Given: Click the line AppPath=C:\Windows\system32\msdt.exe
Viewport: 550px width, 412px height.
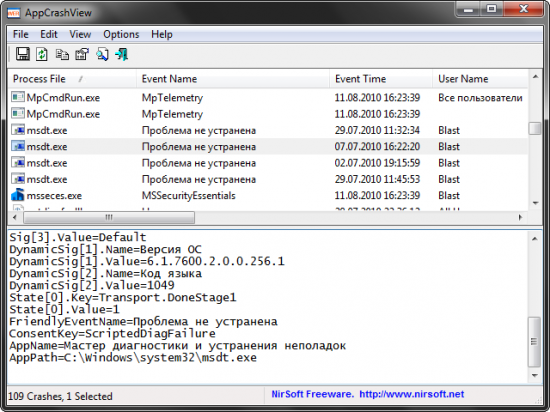Looking at the screenshot, I should coord(133,358).
